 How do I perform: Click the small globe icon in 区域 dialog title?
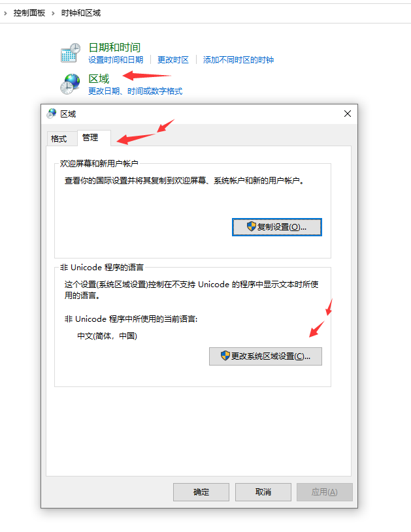tap(52, 114)
